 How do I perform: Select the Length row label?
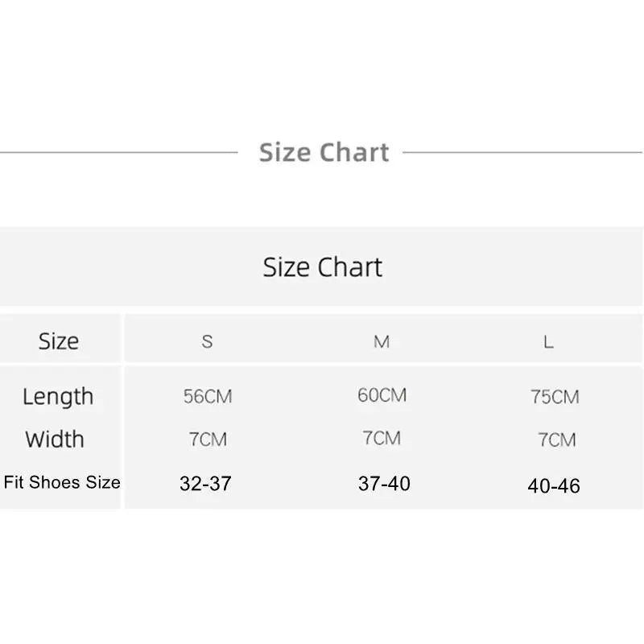tap(58, 396)
